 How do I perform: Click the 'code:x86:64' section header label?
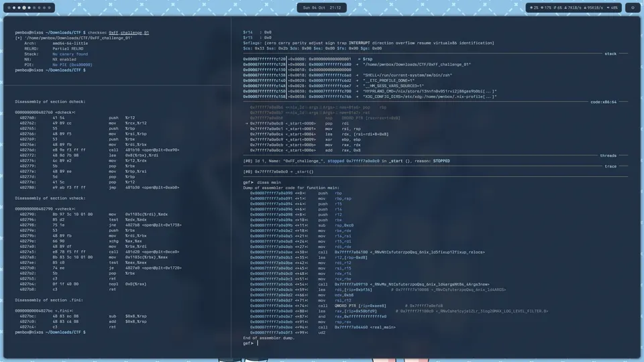(603, 102)
